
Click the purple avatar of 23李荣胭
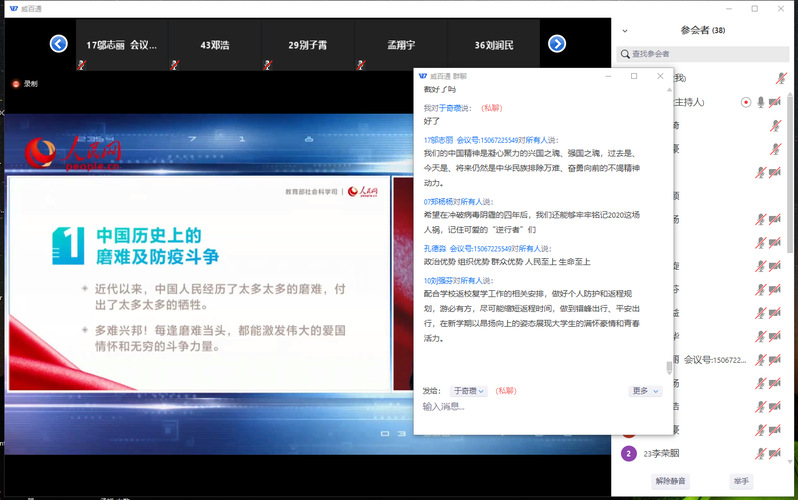[x=628, y=453]
